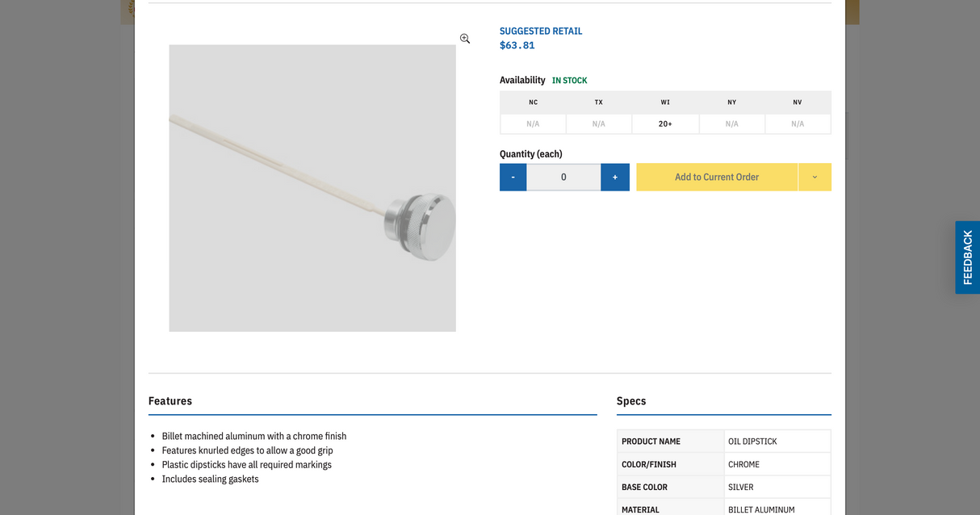Click the oil dipstick product image
This screenshot has width=980, height=515.
tap(312, 188)
